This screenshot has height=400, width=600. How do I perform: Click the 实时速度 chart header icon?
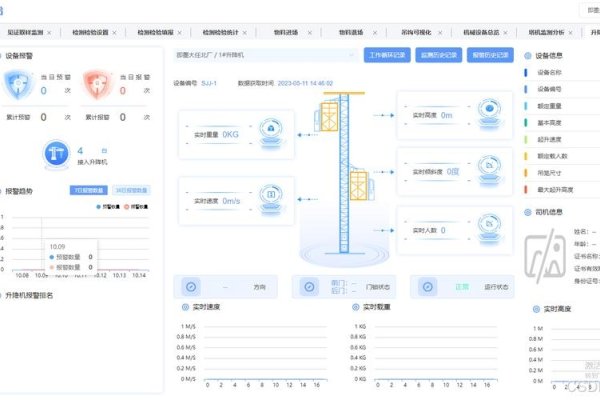[186, 307]
